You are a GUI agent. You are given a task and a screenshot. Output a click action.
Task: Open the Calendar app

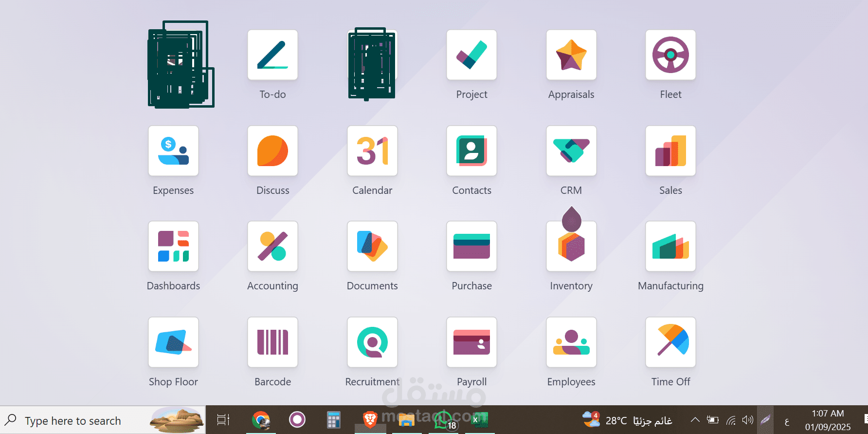click(x=372, y=151)
